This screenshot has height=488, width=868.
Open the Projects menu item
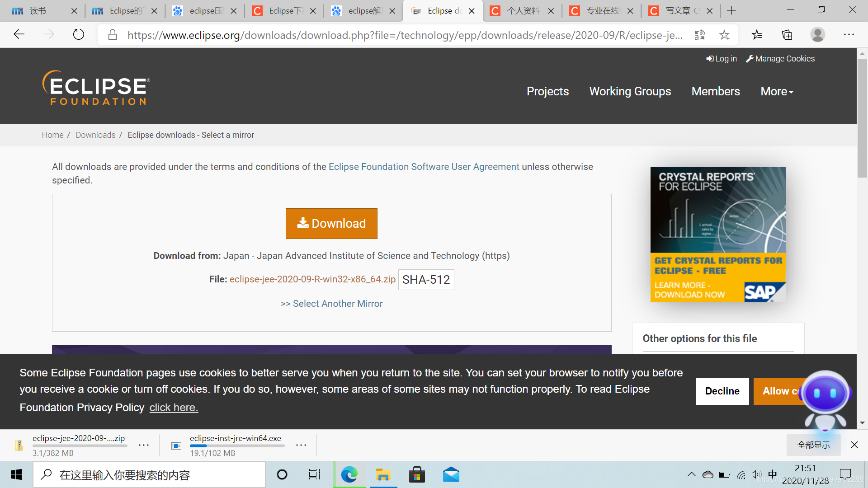[x=547, y=91]
